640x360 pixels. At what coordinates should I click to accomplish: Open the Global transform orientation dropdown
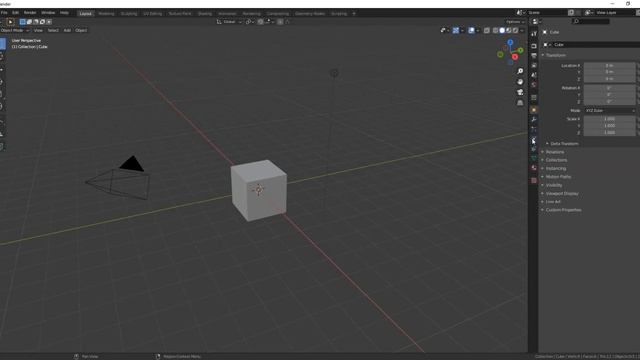coord(229,22)
